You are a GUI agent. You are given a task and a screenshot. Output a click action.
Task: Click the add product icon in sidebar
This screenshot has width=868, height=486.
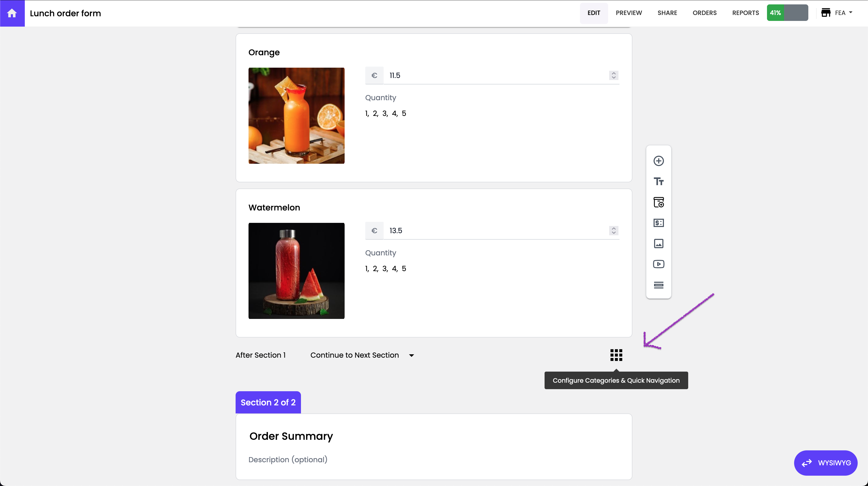pos(658,202)
